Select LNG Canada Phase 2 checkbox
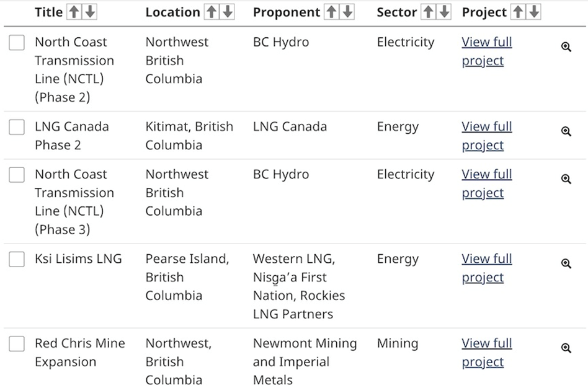The height and width of the screenshot is (388, 588). pos(17,127)
